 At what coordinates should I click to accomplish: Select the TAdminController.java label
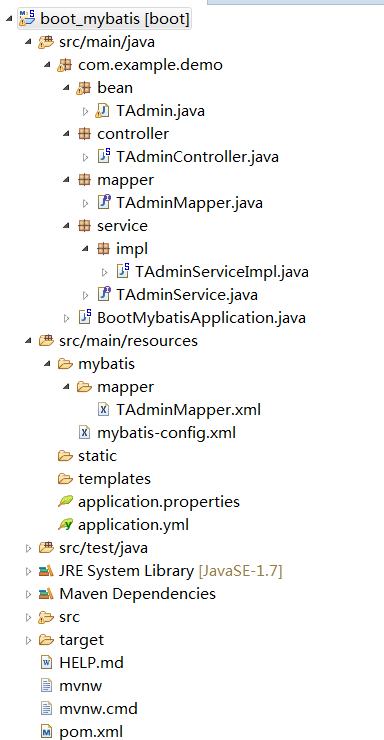pyautogui.click(x=197, y=157)
